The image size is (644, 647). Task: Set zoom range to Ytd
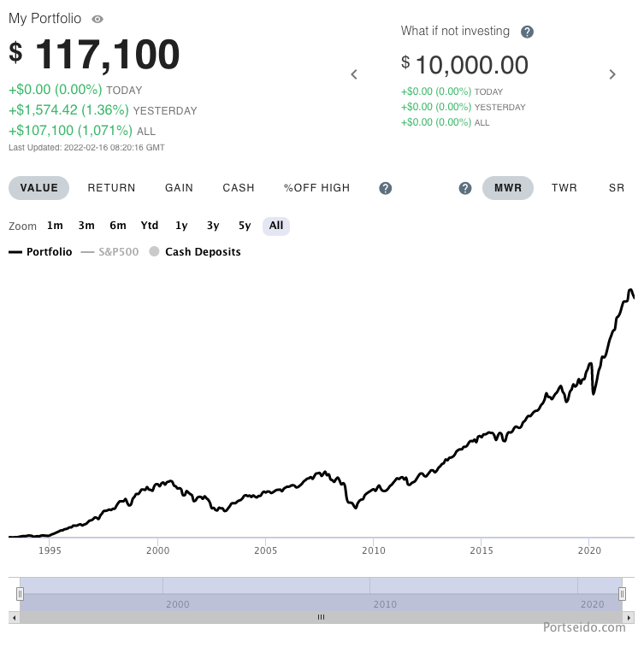(x=150, y=226)
